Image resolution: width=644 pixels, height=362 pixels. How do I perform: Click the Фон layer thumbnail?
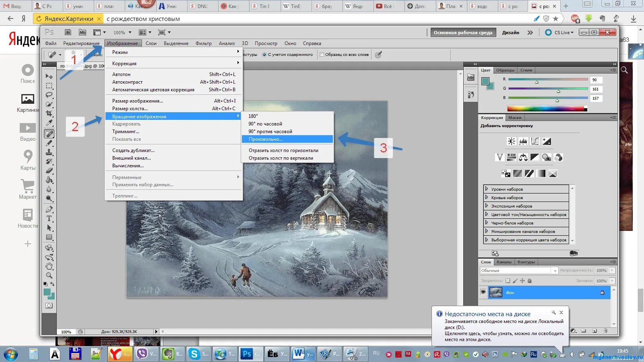coord(495,292)
